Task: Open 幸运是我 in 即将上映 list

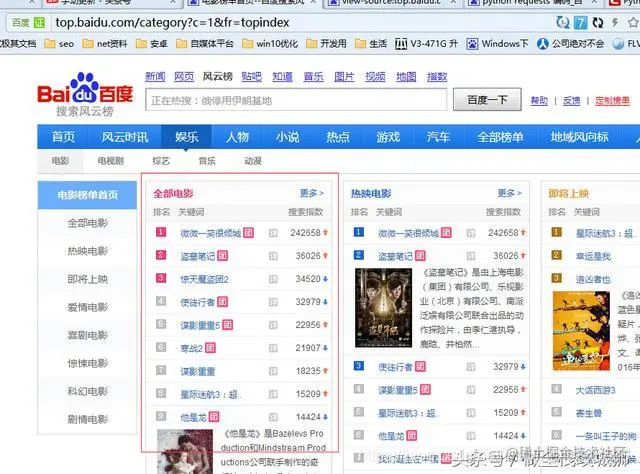Action: click(593, 256)
